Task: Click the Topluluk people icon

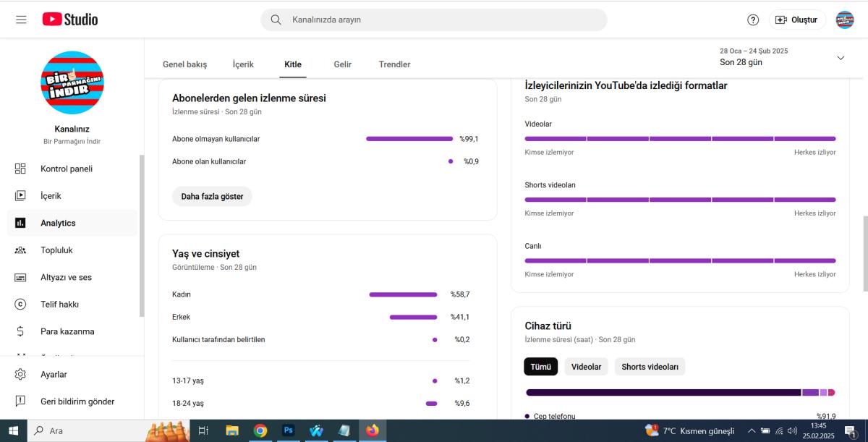Action: pos(20,250)
